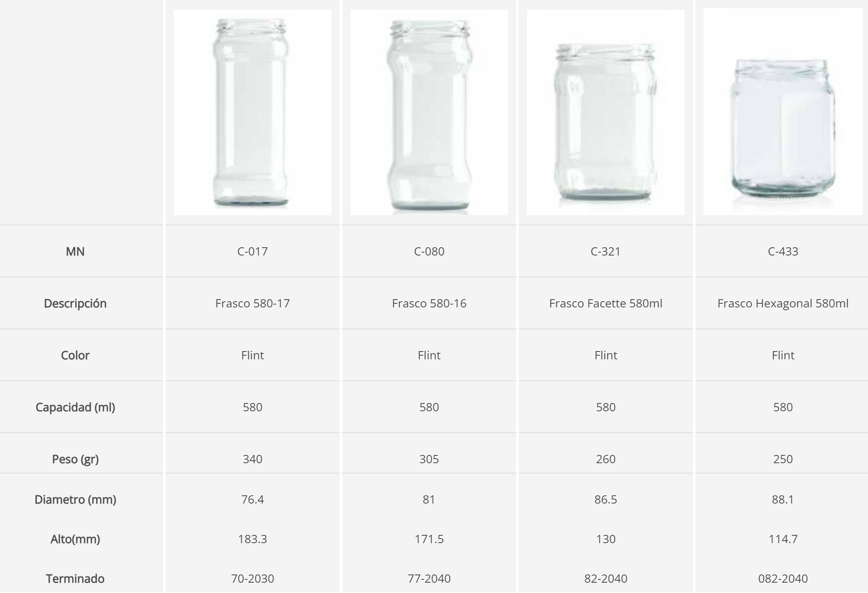
Task: Select the 183.3 height value
Action: pyautogui.click(x=252, y=539)
